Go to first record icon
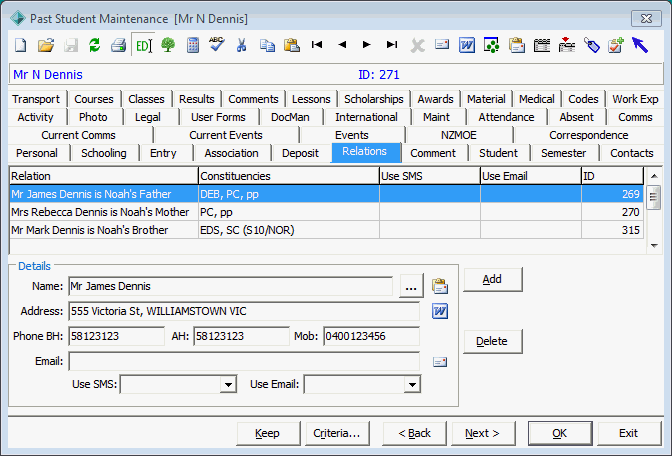 coord(317,45)
